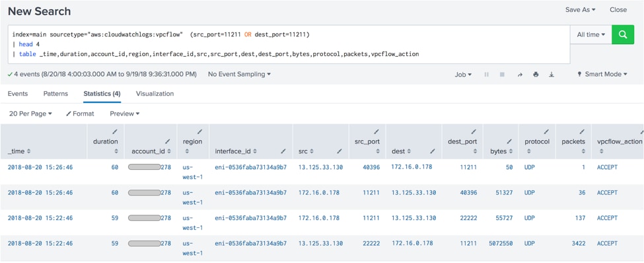The height and width of the screenshot is (263, 644).
Task: Print the search results
Action: [536, 75]
